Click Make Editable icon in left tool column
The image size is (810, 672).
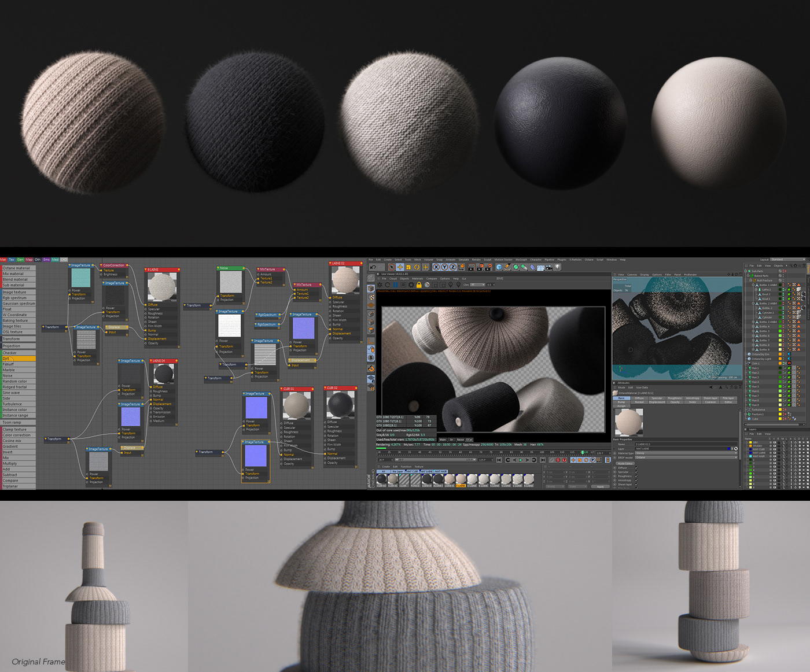371,278
